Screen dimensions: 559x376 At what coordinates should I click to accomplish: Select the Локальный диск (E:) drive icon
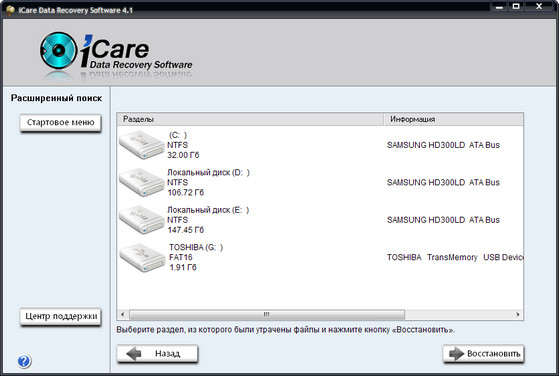(142, 220)
